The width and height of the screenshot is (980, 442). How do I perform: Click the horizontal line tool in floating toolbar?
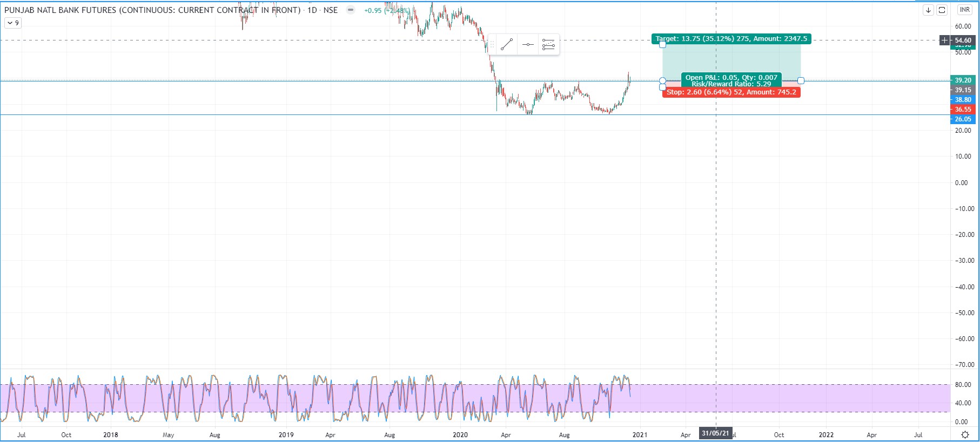pyautogui.click(x=528, y=45)
